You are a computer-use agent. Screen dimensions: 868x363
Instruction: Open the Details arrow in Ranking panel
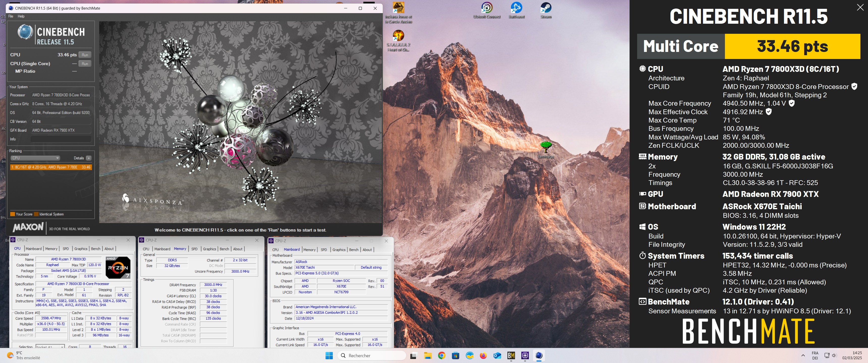[x=89, y=158]
